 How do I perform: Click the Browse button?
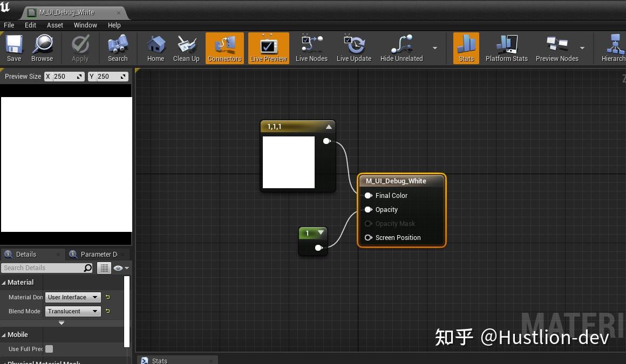tap(43, 47)
